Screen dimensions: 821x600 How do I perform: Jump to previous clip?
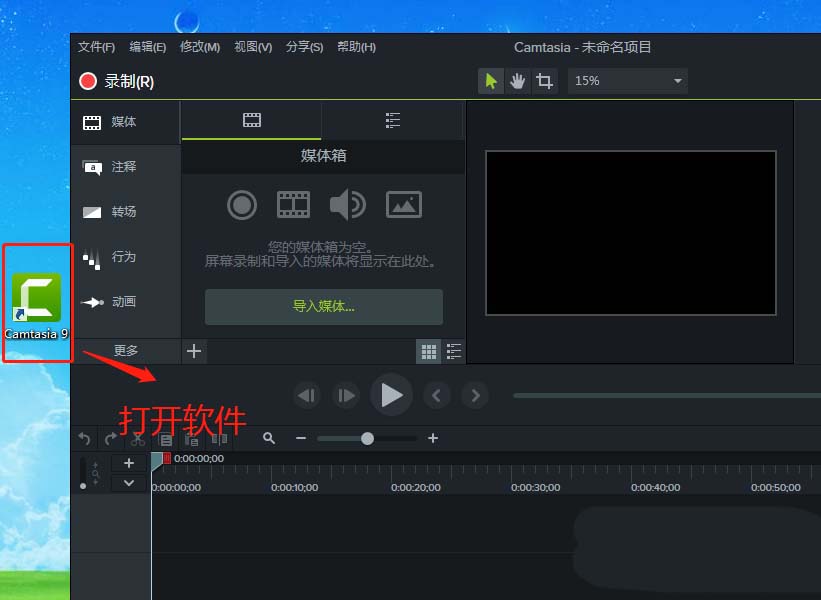(x=437, y=396)
